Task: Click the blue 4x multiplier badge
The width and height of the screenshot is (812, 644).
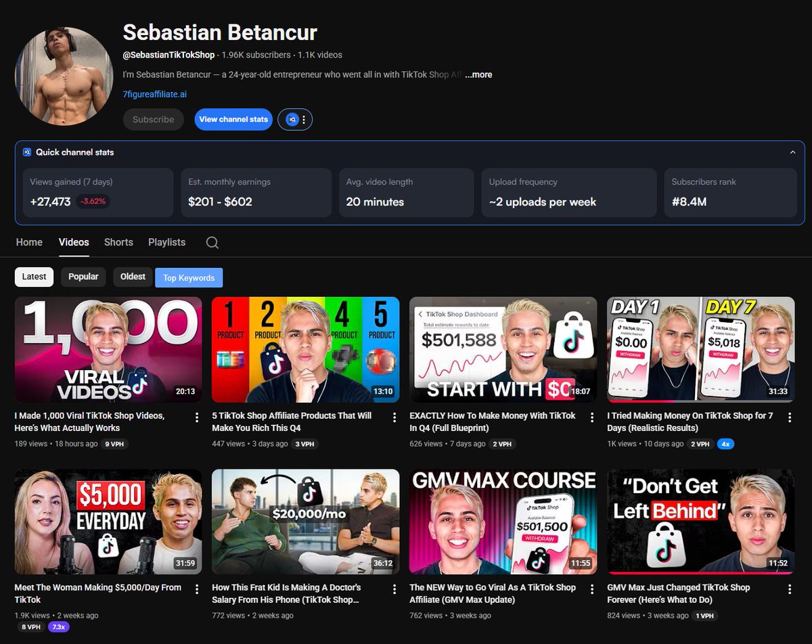Action: (x=726, y=444)
